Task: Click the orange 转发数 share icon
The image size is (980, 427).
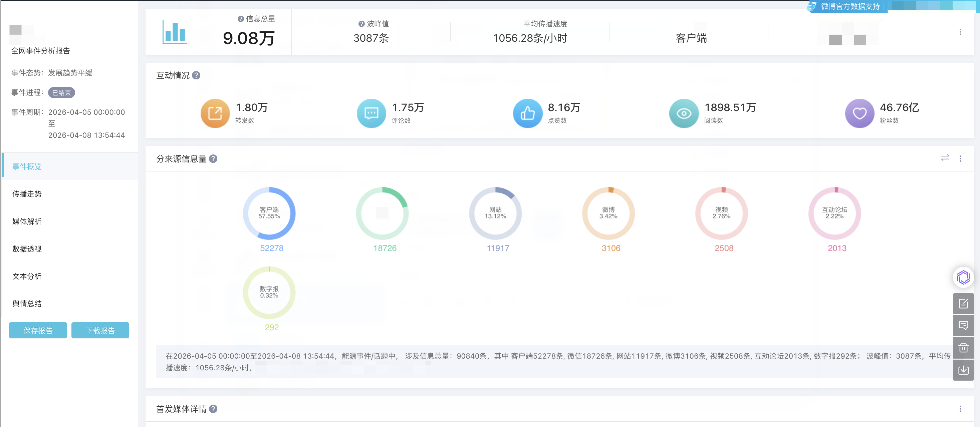Action: click(x=215, y=113)
